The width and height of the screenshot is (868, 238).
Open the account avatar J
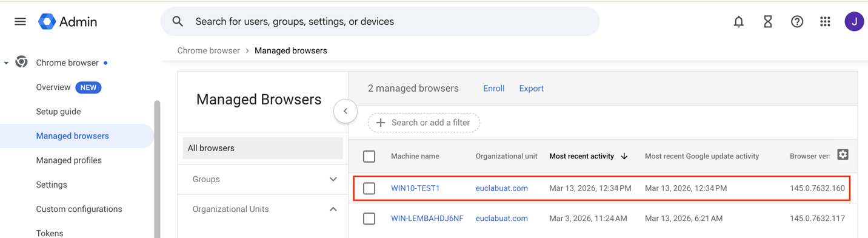854,22
